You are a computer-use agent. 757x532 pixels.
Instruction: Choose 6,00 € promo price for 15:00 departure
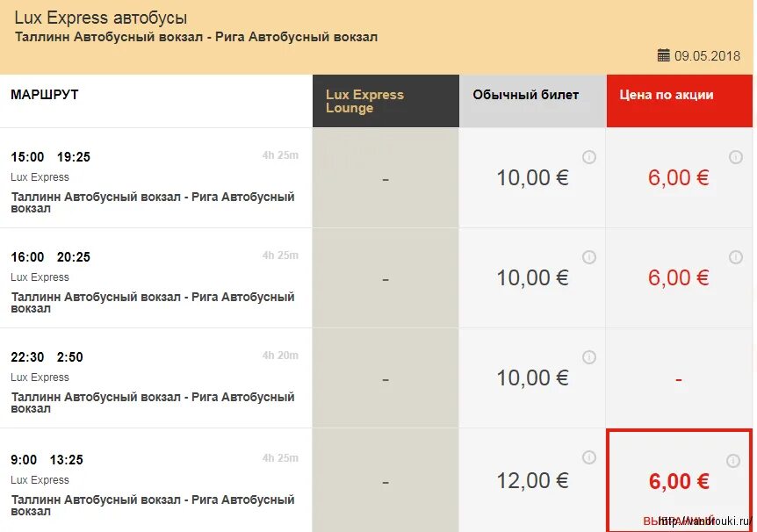pyautogui.click(x=679, y=177)
